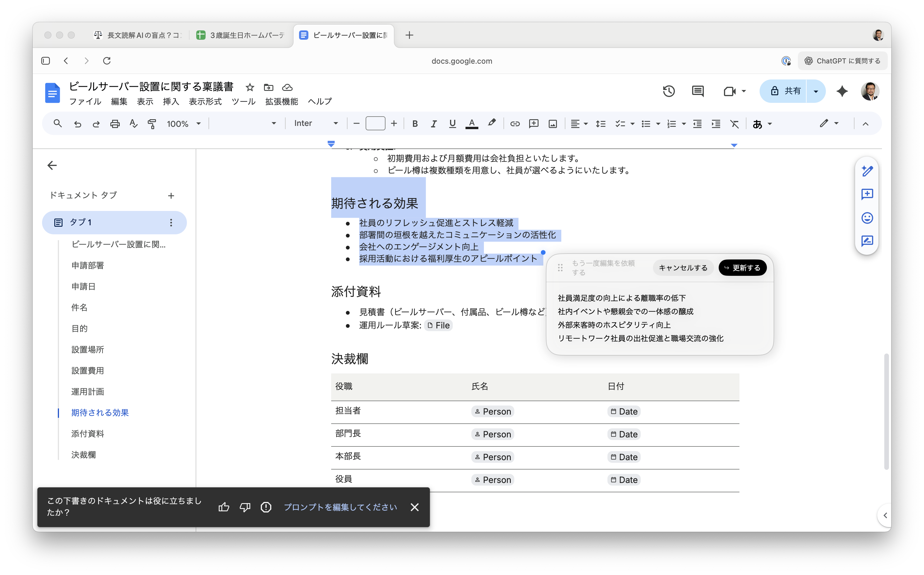The height and width of the screenshot is (575, 924).
Task: Insert an image using the image icon
Action: click(x=553, y=124)
